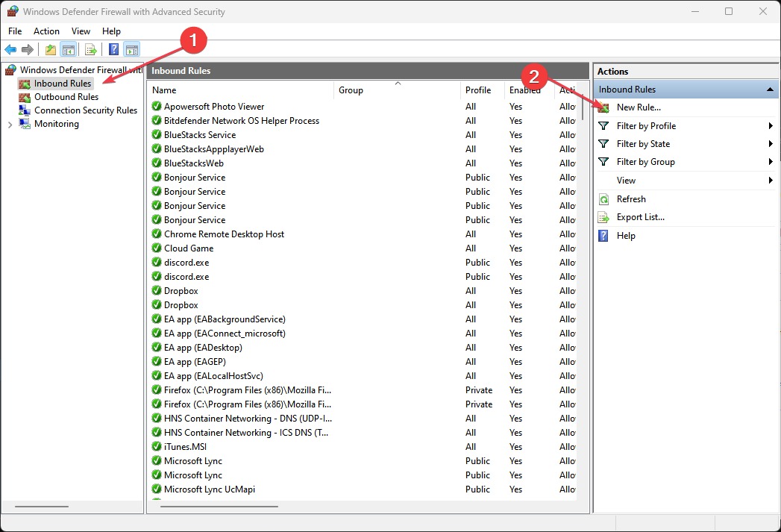
Task: Open the Filter by State submenu arrow
Action: pos(771,144)
